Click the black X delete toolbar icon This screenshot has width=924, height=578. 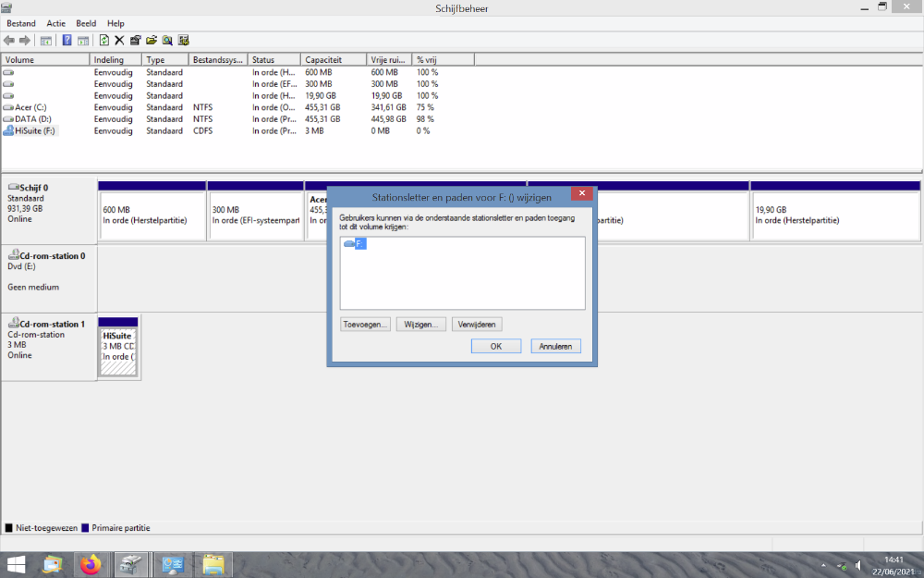point(119,41)
